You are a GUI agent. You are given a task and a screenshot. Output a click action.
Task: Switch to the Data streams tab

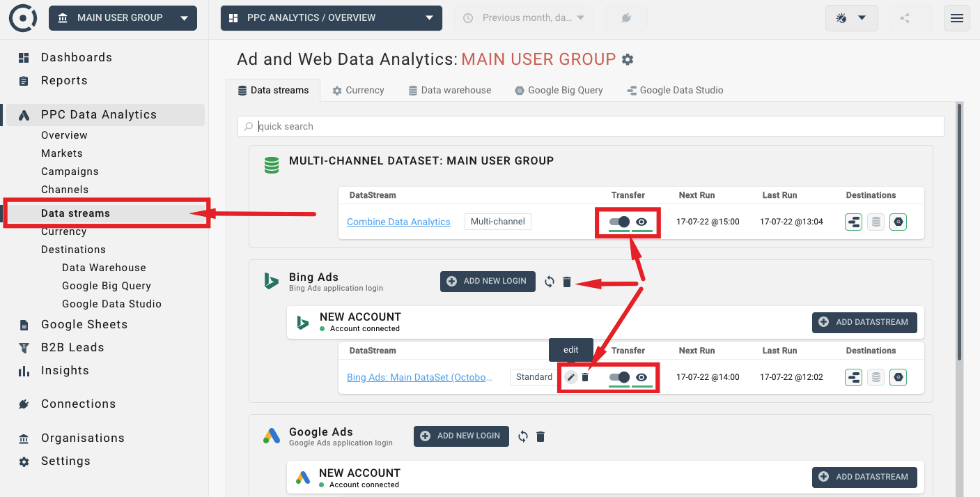point(273,90)
